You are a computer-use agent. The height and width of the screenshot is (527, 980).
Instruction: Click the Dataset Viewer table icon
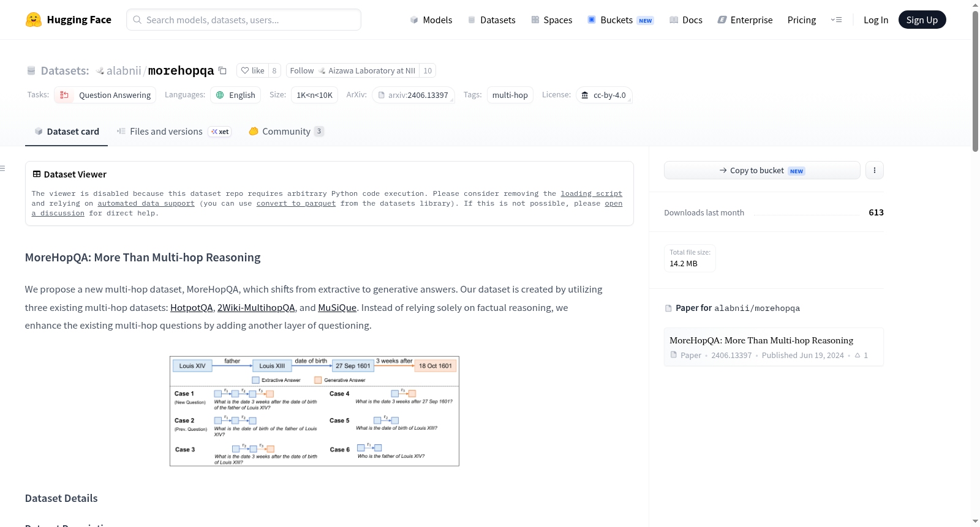[37, 174]
